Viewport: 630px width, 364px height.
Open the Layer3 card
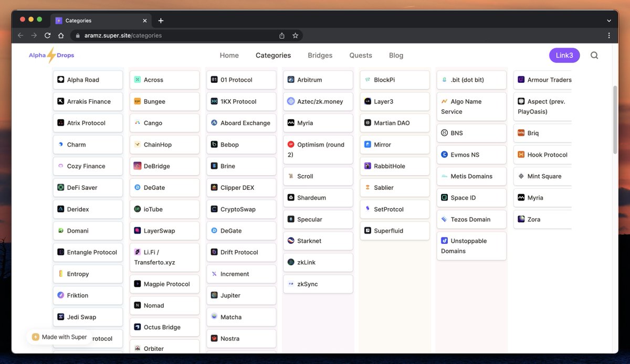[x=394, y=101]
